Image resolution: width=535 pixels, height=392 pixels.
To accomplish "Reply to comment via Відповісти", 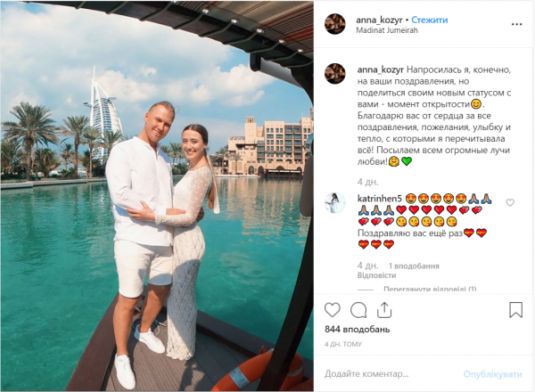I will pyautogui.click(x=376, y=275).
